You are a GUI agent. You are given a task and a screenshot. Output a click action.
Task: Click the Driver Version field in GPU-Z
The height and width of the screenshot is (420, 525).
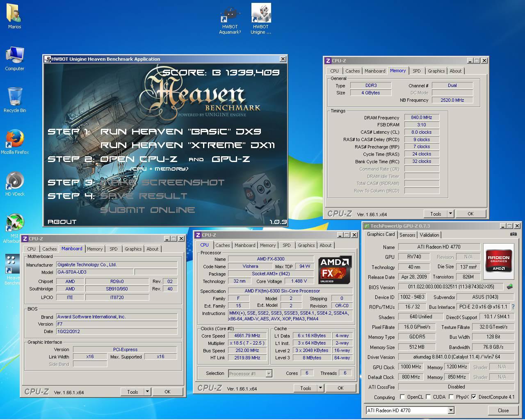[x=456, y=357]
